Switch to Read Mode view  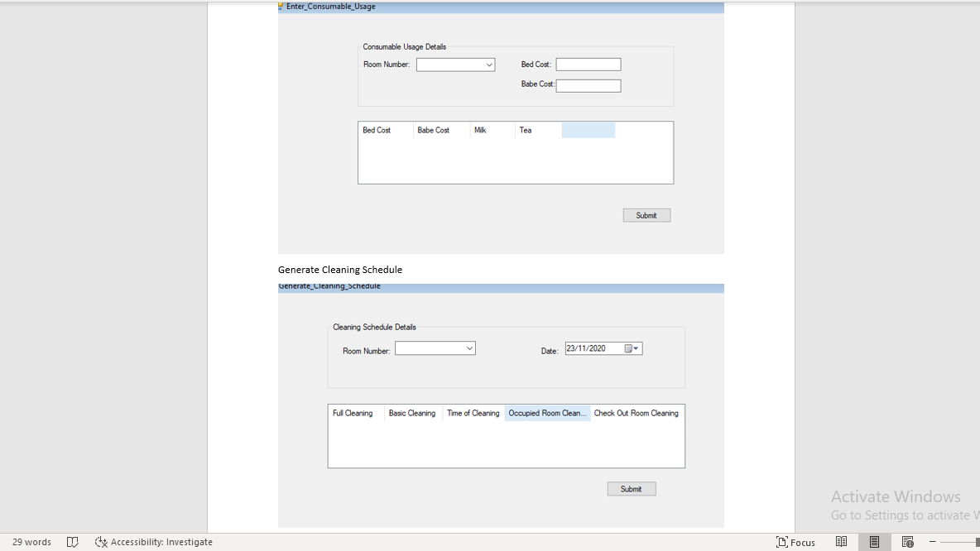click(x=841, y=542)
